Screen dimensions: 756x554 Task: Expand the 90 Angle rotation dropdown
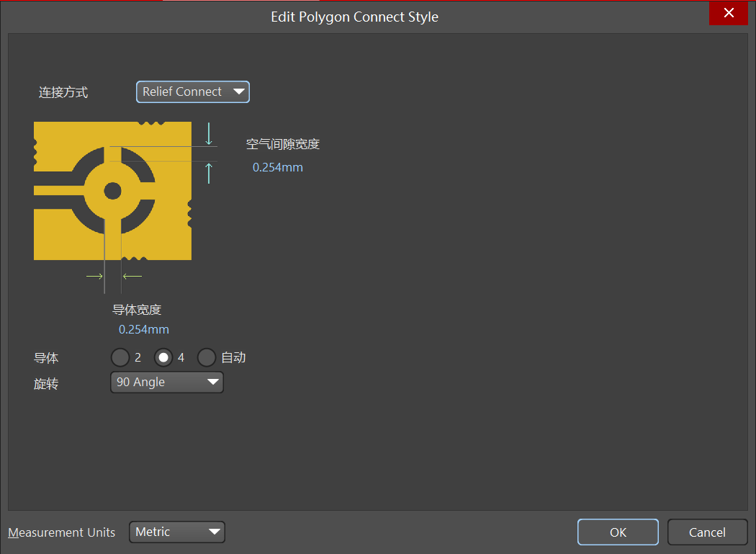(167, 383)
